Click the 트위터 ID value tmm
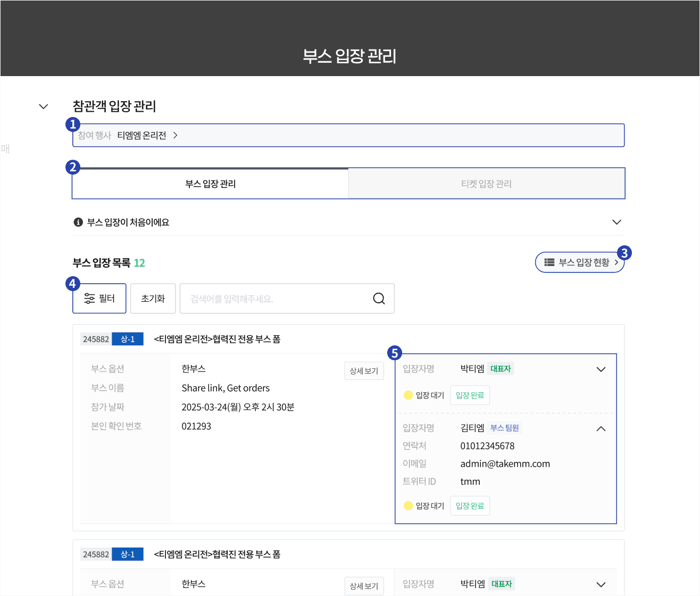The width and height of the screenshot is (700, 596). point(470,482)
